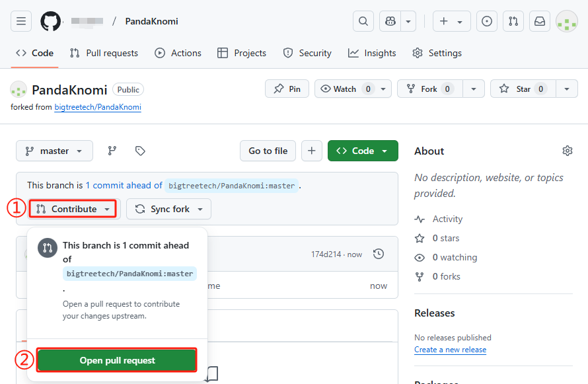588x384 pixels.
Task: Open the hamburger navigation menu
Action: coord(21,21)
